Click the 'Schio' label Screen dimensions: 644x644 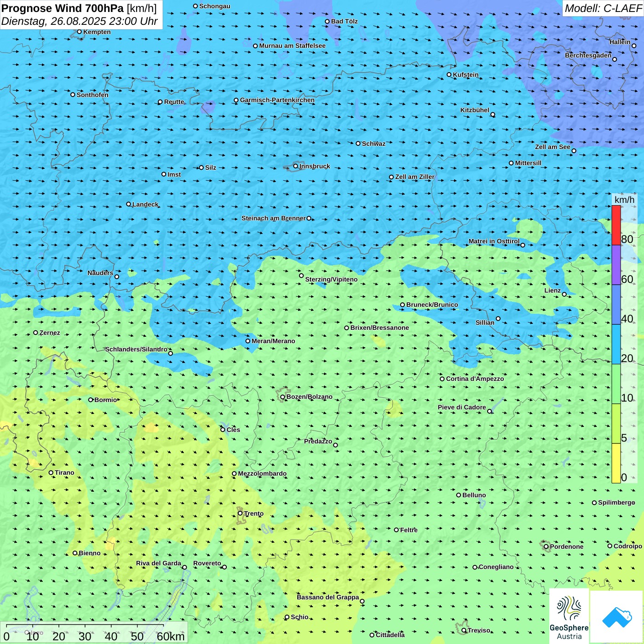coord(299,617)
